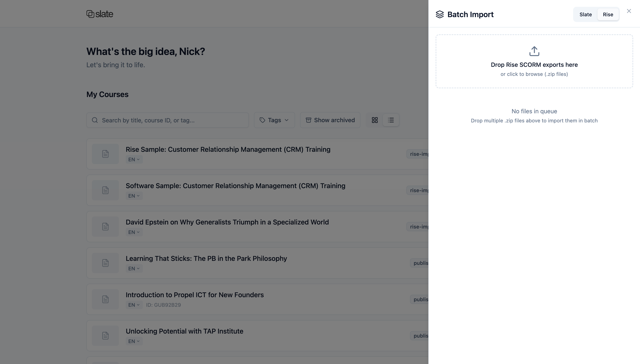Click the upload icon in the drop zone
This screenshot has height=364, width=640.
click(x=534, y=51)
